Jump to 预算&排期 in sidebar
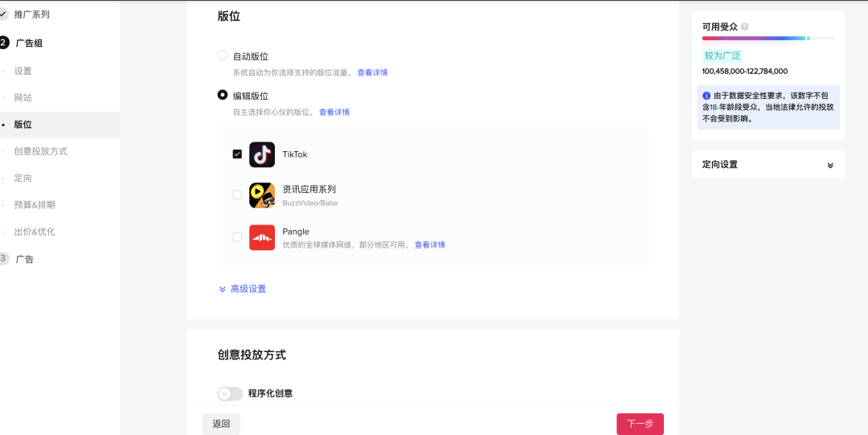Viewport: 868px width, 435px height. 35,205
